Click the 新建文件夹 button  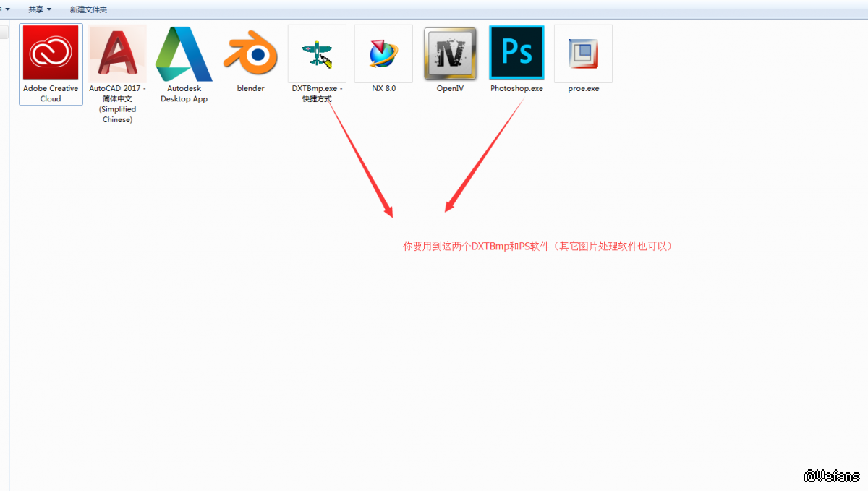coord(88,9)
